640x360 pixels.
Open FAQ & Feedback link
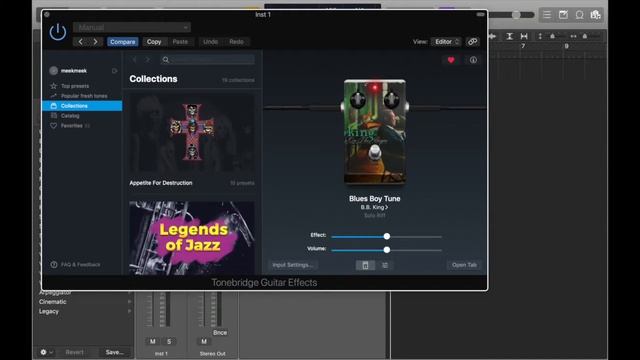coord(80,264)
